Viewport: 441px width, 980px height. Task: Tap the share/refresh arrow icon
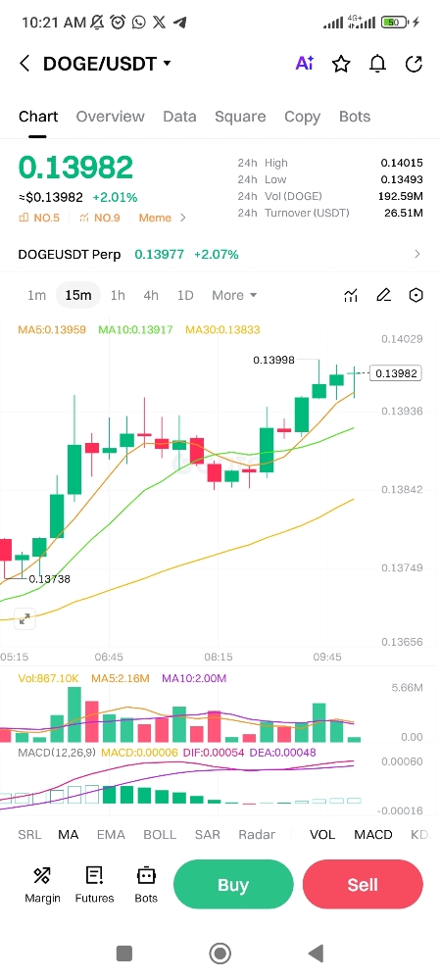(x=415, y=63)
